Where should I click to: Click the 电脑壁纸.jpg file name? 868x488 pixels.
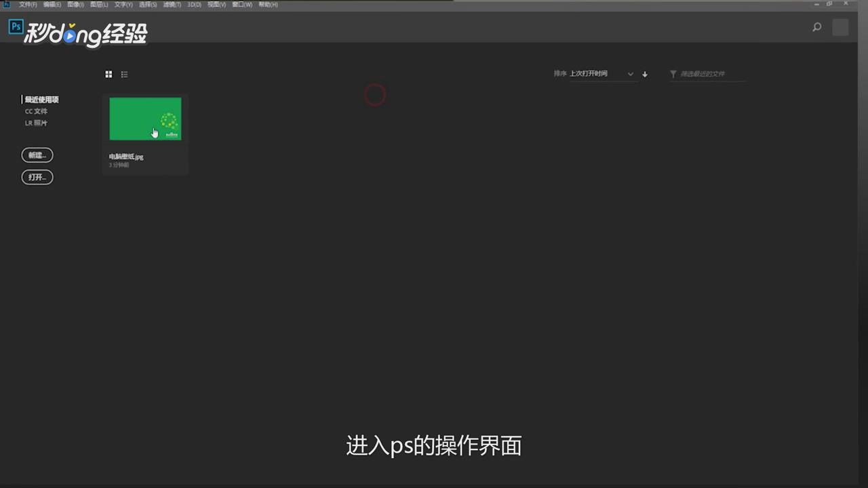point(126,157)
